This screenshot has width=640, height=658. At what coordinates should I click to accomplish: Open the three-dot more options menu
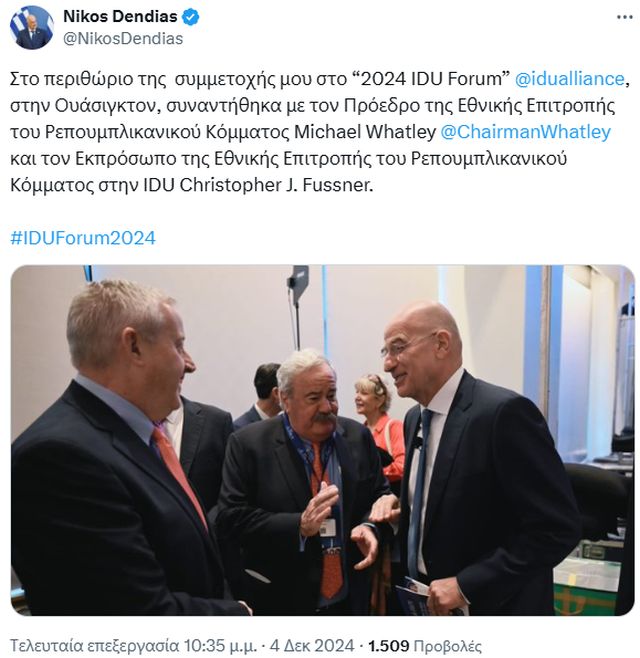[x=624, y=17]
